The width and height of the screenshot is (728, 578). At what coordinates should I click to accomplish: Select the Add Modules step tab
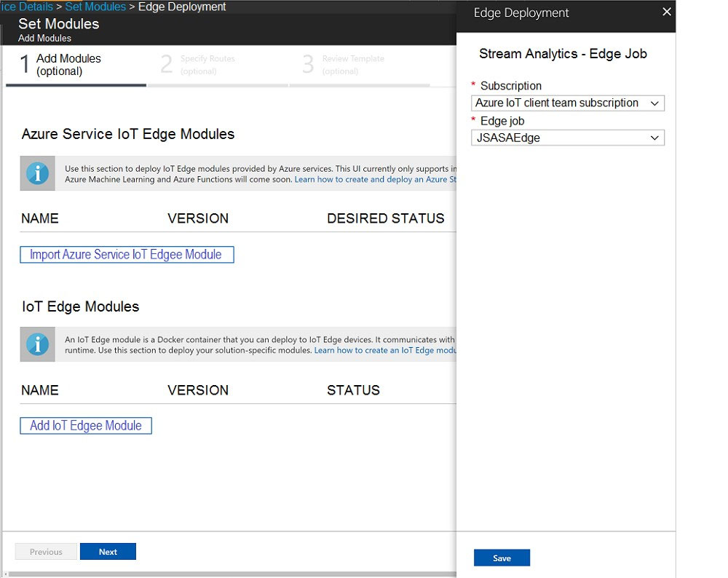[76, 65]
